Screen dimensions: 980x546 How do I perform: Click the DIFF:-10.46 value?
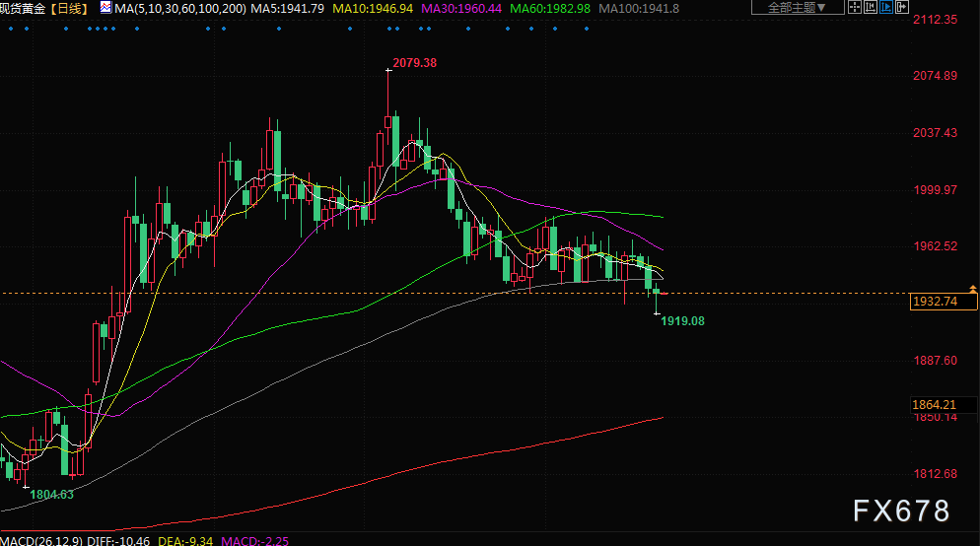[x=118, y=540]
